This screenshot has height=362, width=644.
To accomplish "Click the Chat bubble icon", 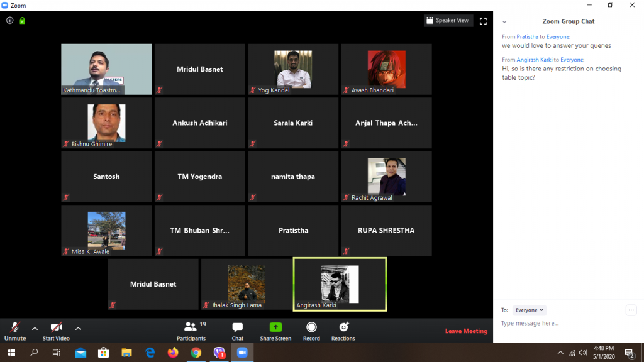I will coord(237,327).
